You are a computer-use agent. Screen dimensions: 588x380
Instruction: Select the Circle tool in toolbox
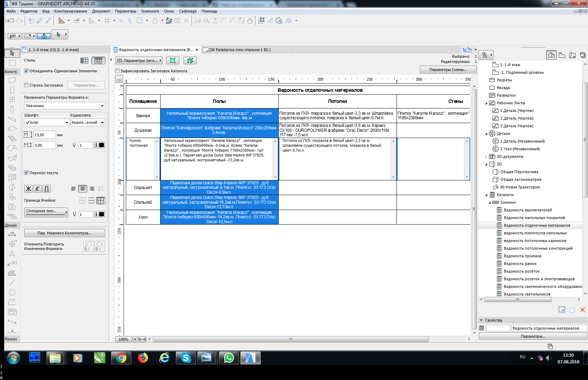click(x=12, y=292)
